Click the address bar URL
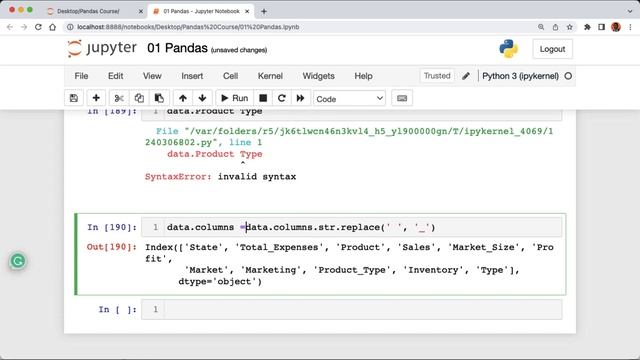 tap(188, 27)
